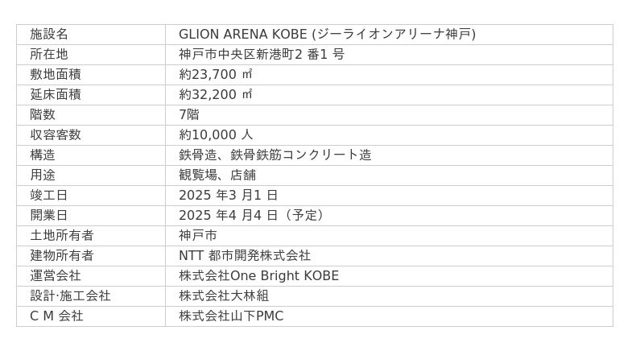
Task: Click the 敷地面積 value 約23,700 ㎡
Action: [x=216, y=74]
